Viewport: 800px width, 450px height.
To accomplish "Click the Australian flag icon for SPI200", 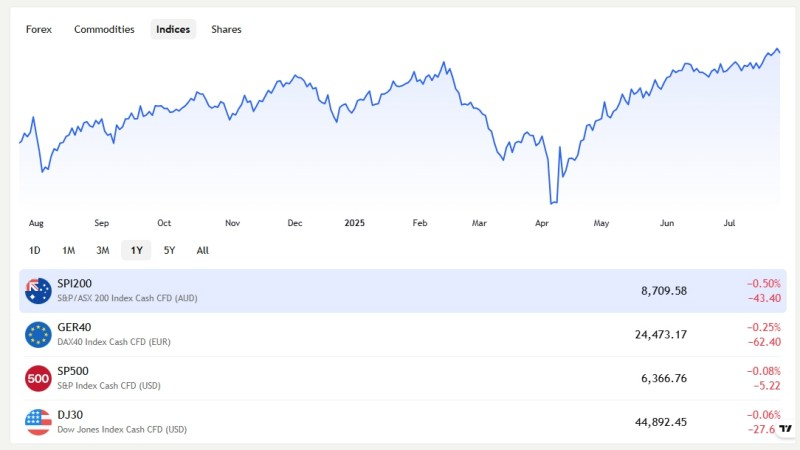I will (x=38, y=291).
